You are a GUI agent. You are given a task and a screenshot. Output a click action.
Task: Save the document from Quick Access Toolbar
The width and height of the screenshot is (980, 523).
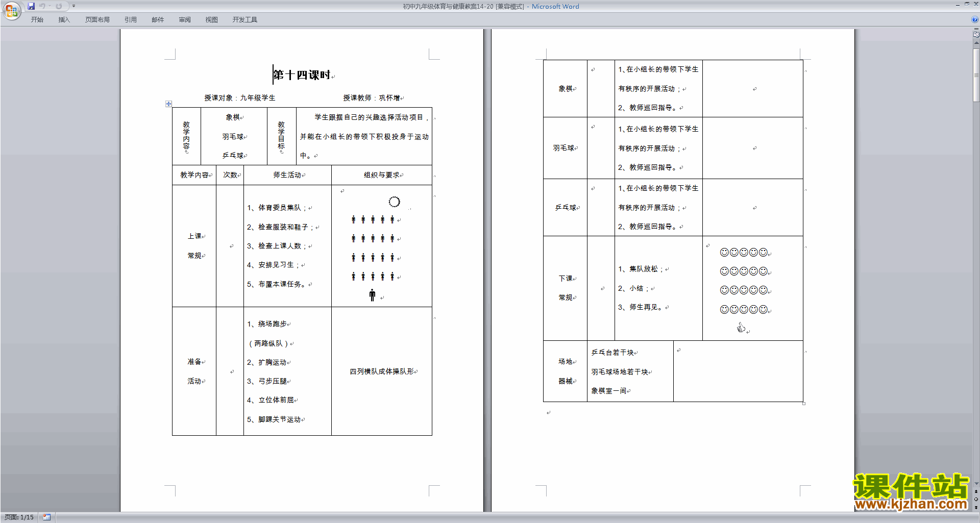[31, 6]
